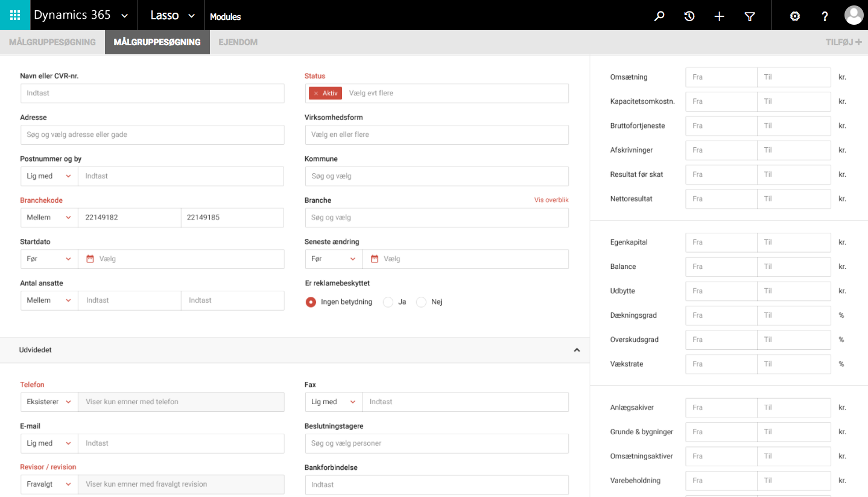Open Startdato Før operator dropdown
868x497 pixels.
49,259
